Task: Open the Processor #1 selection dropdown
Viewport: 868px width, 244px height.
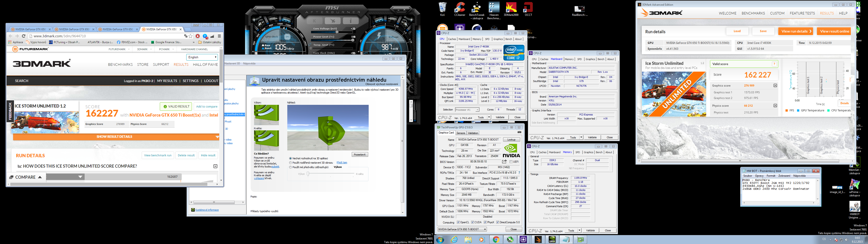Action: pyautogui.click(x=467, y=110)
